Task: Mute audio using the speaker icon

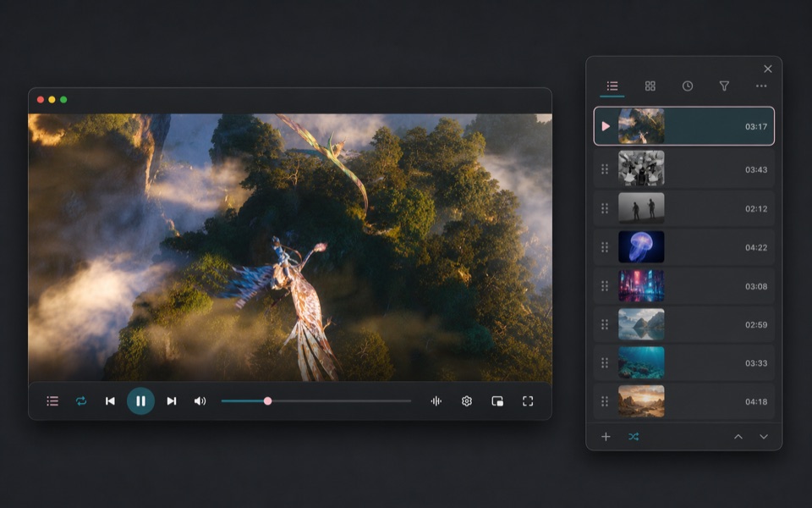Action: [200, 400]
